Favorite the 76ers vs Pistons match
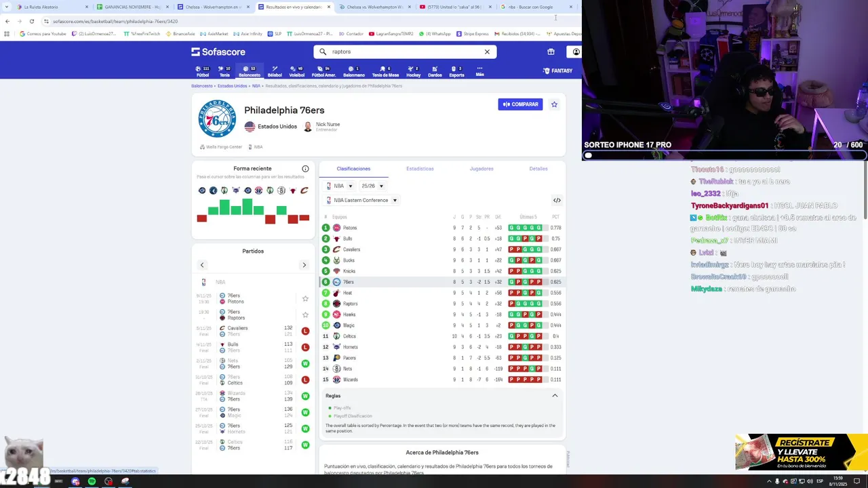The image size is (868, 488). 305,298
